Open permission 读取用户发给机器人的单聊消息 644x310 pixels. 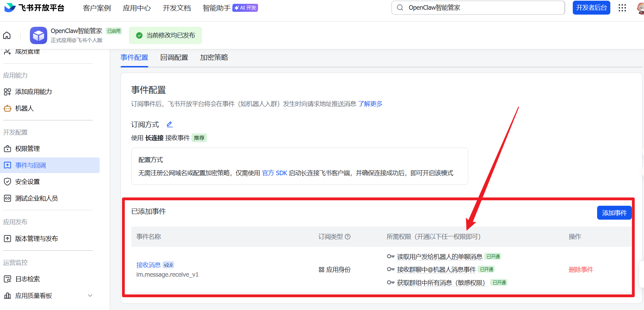439,256
